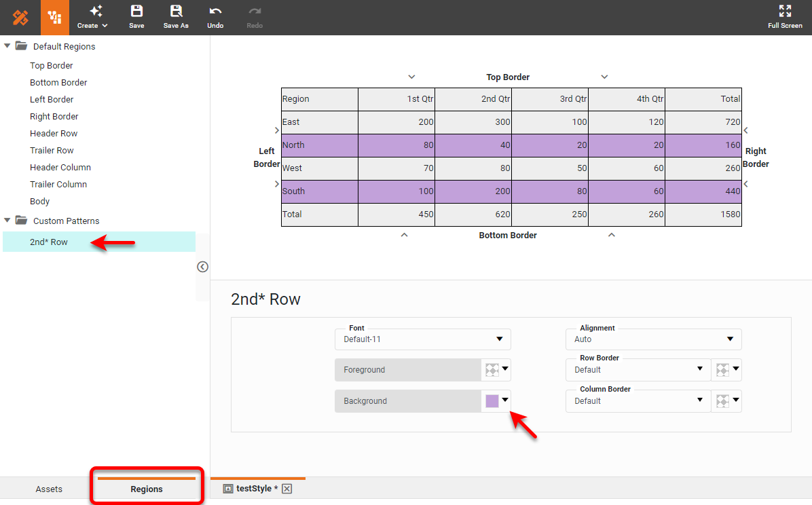The image size is (812, 505).
Task: Select the Header Row region
Action: click(x=54, y=134)
